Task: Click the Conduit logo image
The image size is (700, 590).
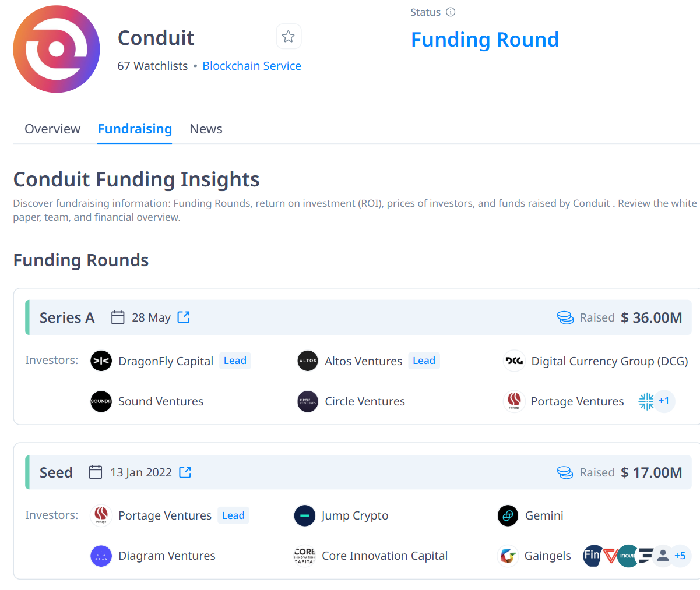Action: (x=57, y=50)
